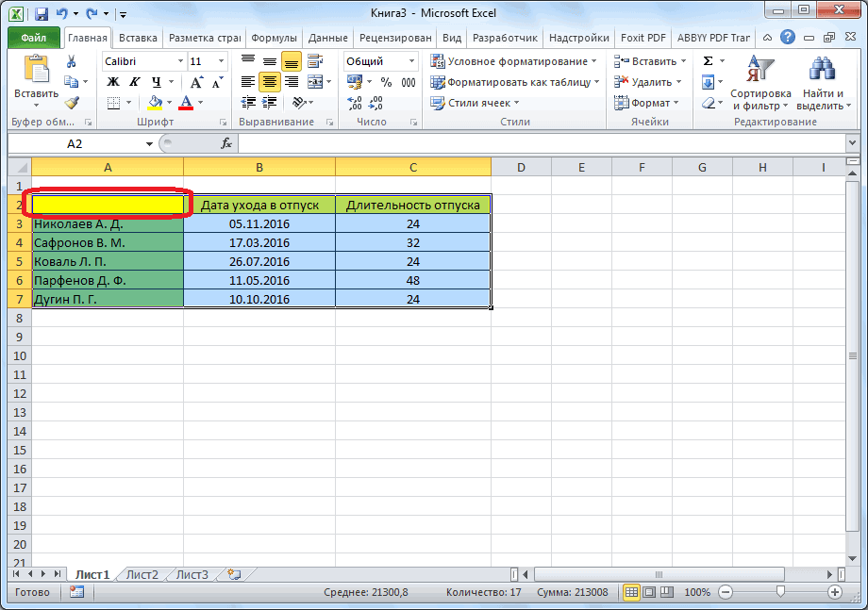Click the green Файл button
The image size is (868, 610).
pyautogui.click(x=34, y=38)
